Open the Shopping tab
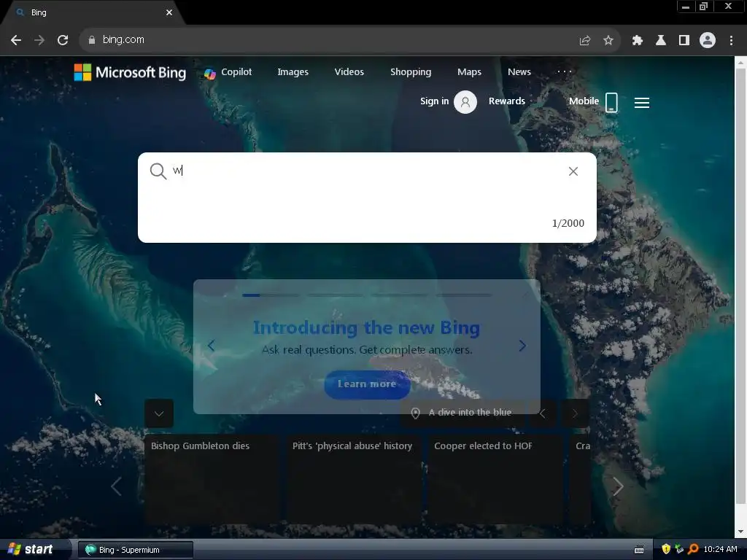 pos(411,72)
